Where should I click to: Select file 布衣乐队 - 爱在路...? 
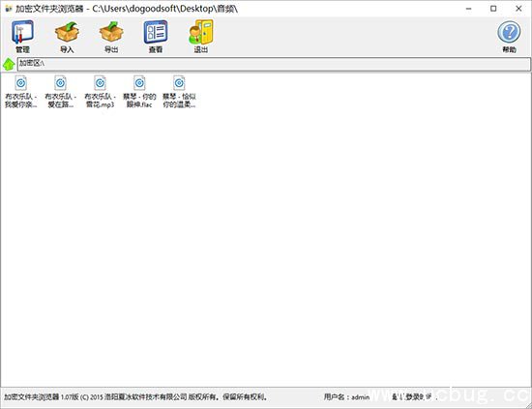click(60, 92)
